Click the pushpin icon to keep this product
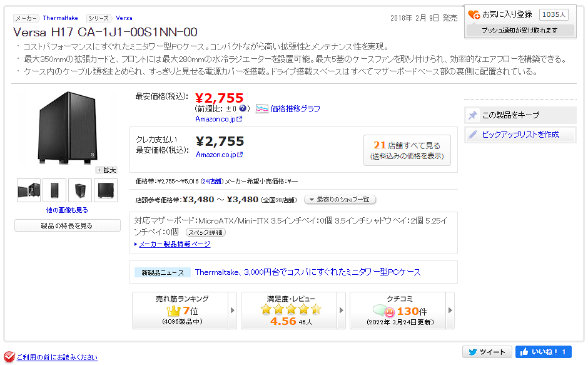The image size is (588, 365). 473,115
